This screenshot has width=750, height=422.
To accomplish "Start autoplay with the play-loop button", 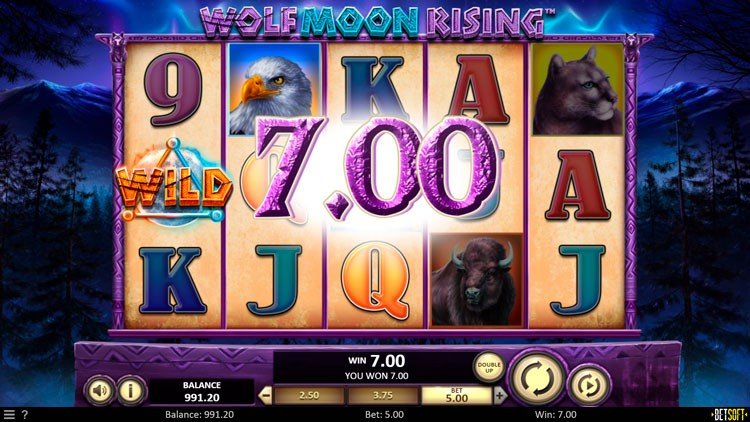I will pos(589,385).
